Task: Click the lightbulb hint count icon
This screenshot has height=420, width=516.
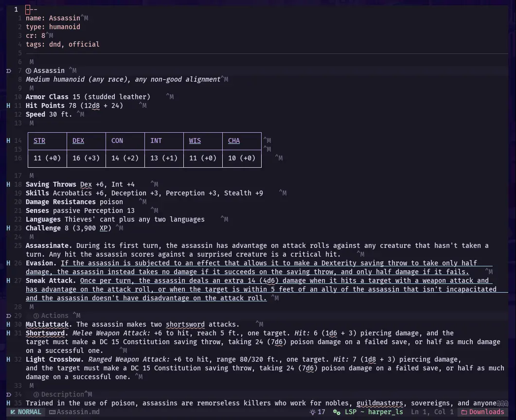Action: [x=313, y=412]
